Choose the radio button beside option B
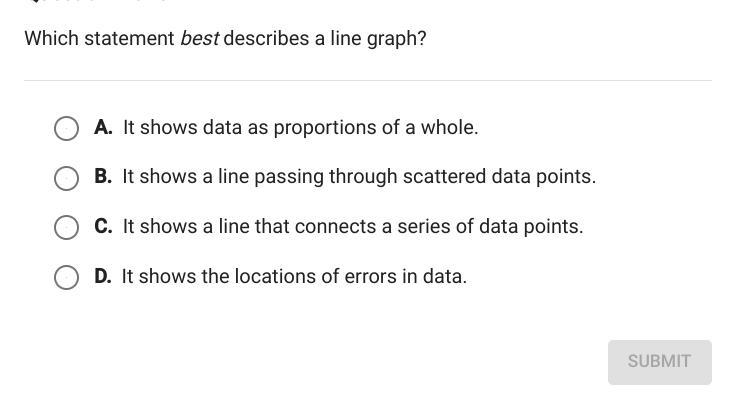 66,178
